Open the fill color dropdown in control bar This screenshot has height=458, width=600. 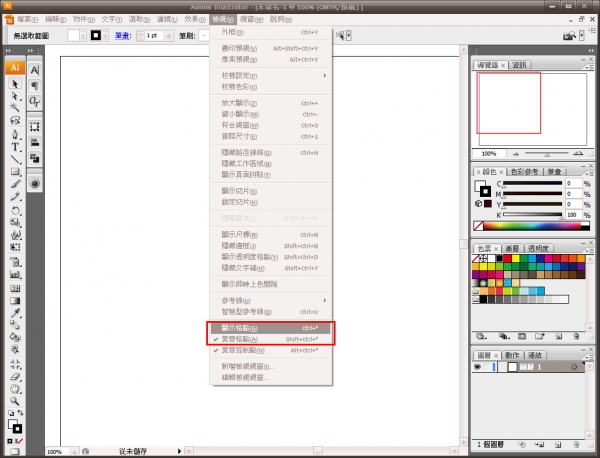pos(83,36)
